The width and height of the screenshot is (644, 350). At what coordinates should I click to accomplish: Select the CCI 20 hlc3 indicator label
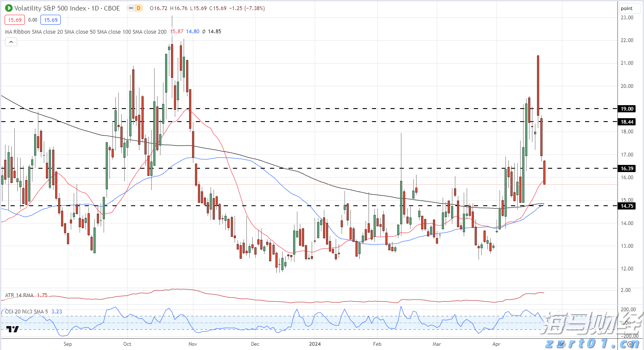pos(26,312)
